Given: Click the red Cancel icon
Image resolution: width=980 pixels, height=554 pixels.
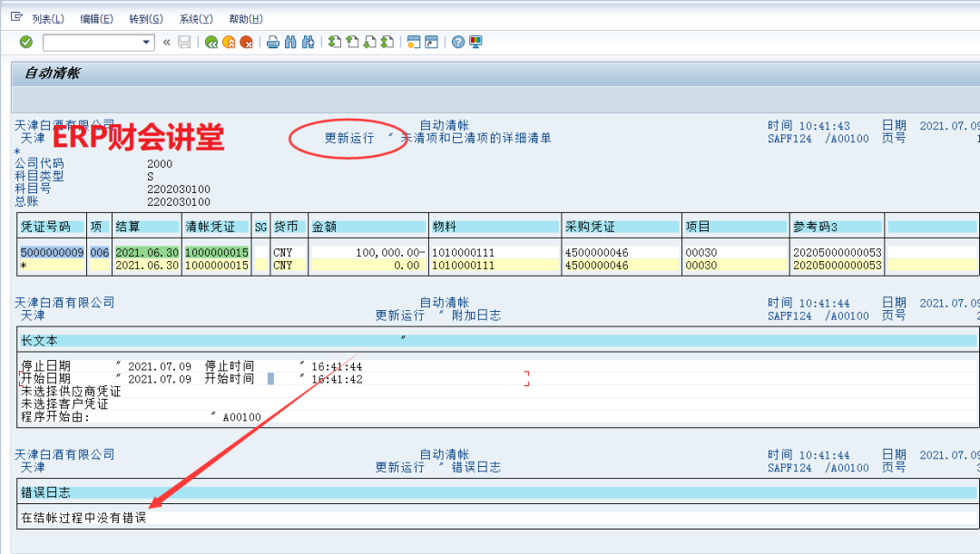Looking at the screenshot, I should [246, 42].
